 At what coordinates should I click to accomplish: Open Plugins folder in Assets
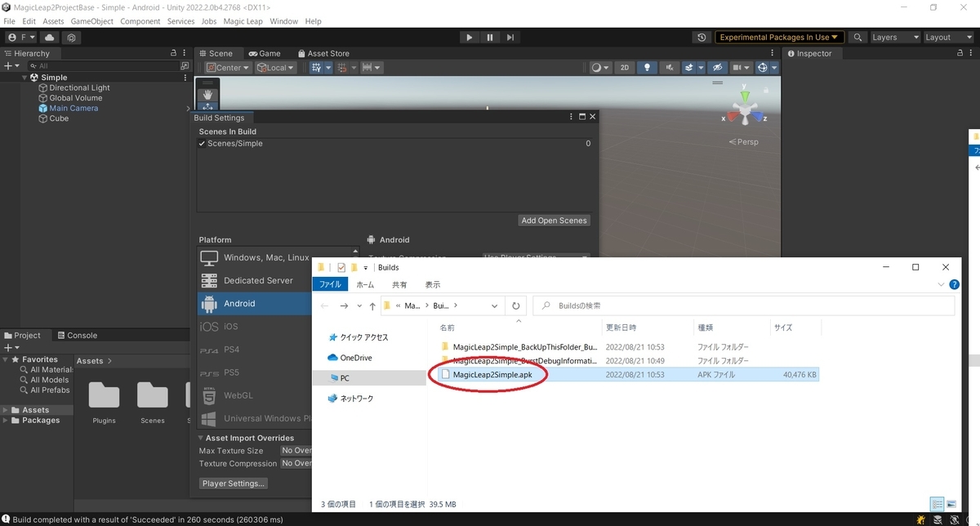104,400
